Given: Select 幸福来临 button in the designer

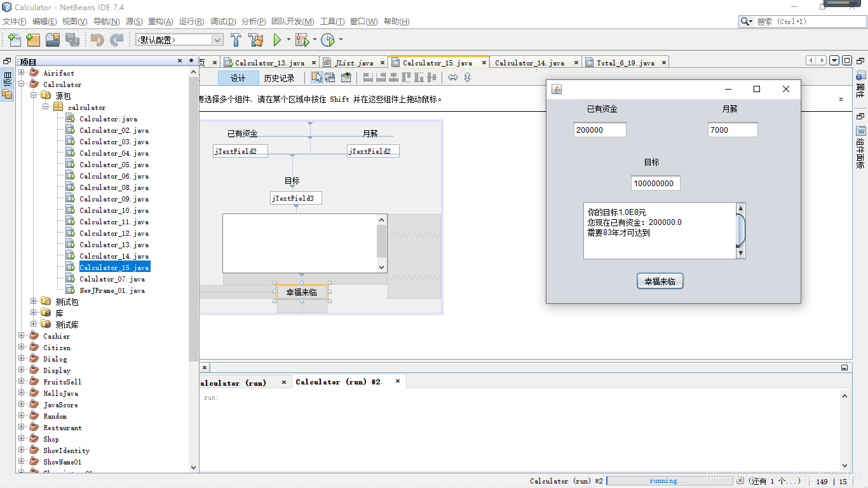Looking at the screenshot, I should click(x=302, y=292).
